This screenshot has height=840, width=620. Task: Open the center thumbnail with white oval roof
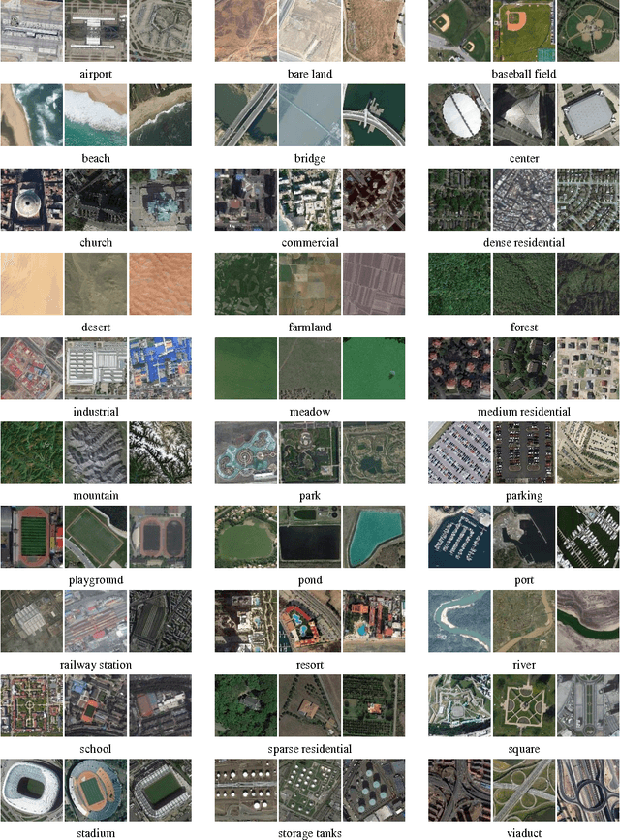[x=459, y=115]
